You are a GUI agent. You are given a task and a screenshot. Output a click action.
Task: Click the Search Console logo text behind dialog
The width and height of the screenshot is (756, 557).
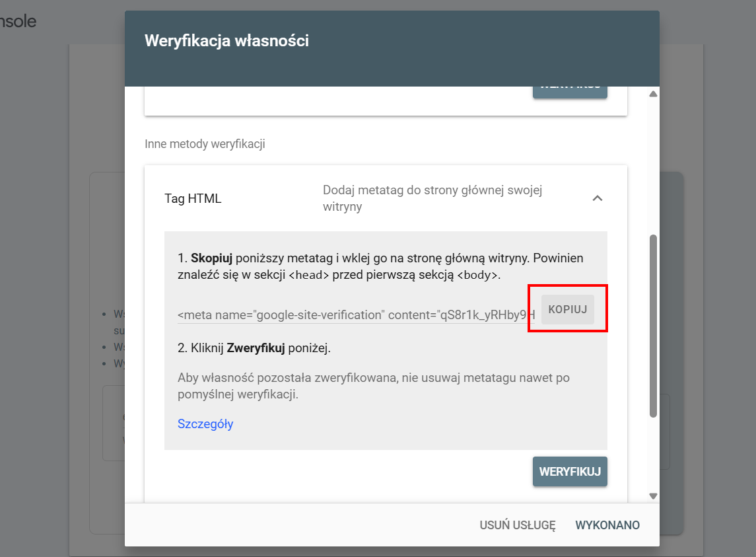(x=18, y=21)
